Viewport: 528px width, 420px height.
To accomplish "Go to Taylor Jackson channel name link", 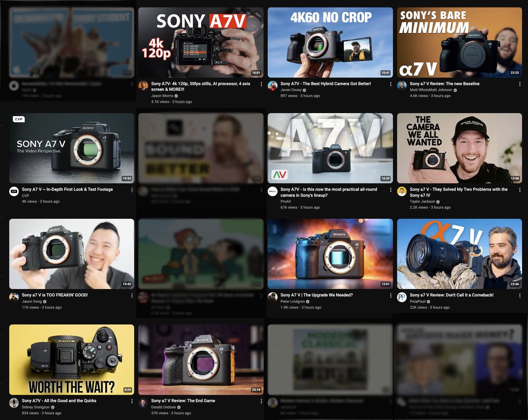I will (422, 201).
